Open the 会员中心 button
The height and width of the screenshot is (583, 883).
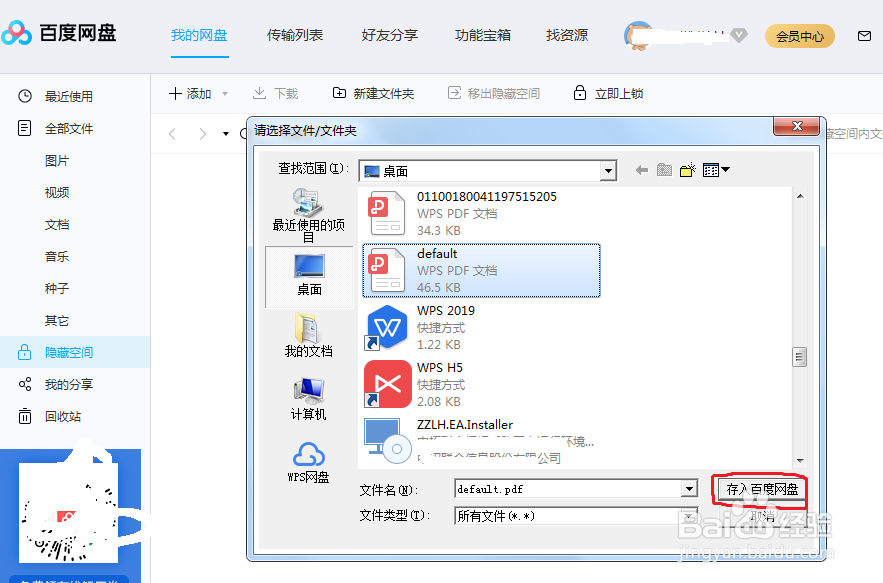pyautogui.click(x=800, y=37)
